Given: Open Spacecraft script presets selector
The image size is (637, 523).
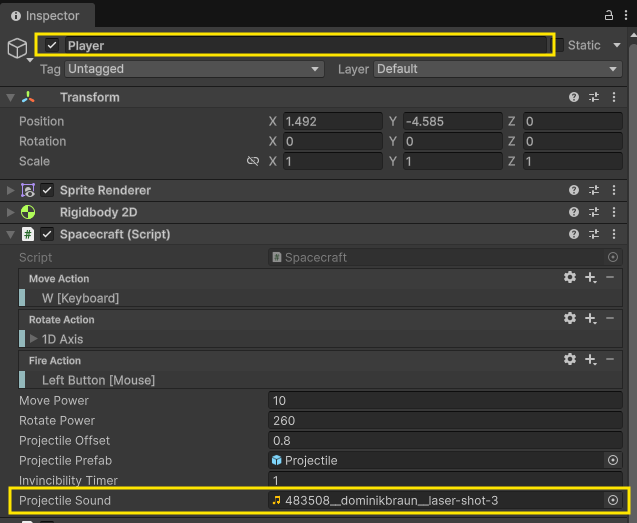Looking at the screenshot, I should coord(594,234).
